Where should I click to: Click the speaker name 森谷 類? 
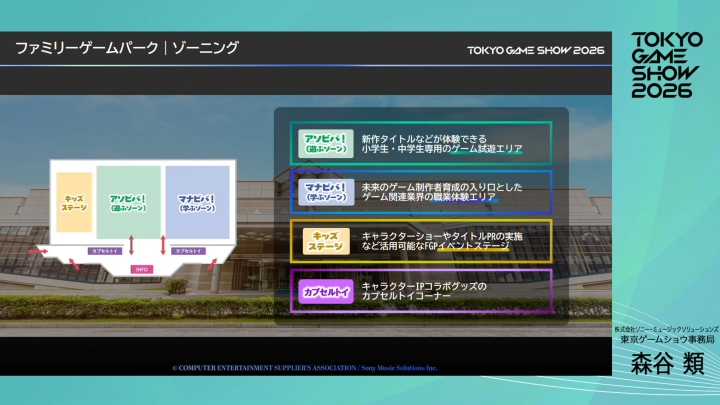point(667,364)
